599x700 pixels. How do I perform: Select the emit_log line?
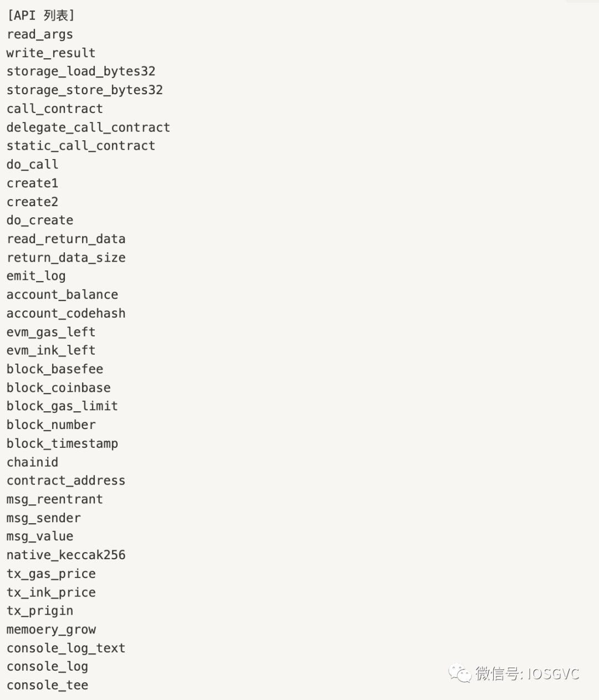tap(36, 276)
